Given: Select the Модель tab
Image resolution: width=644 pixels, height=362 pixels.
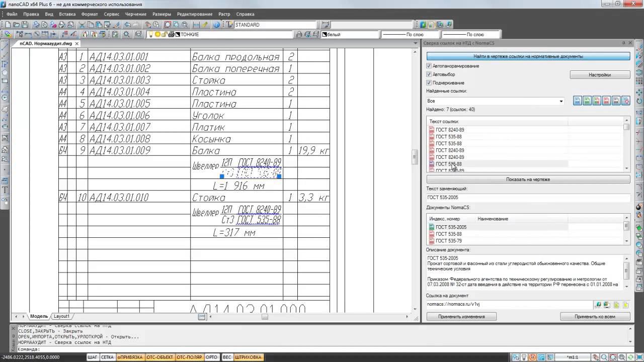Looking at the screenshot, I should click(39, 316).
